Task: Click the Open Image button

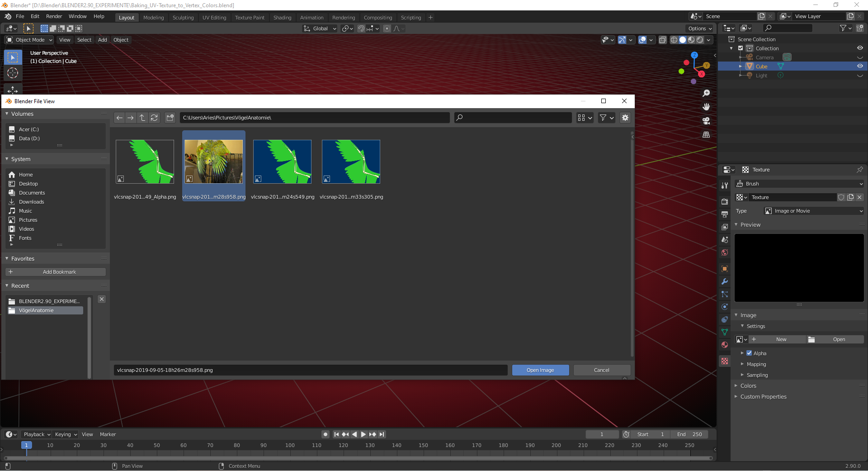Action: [x=541, y=370]
